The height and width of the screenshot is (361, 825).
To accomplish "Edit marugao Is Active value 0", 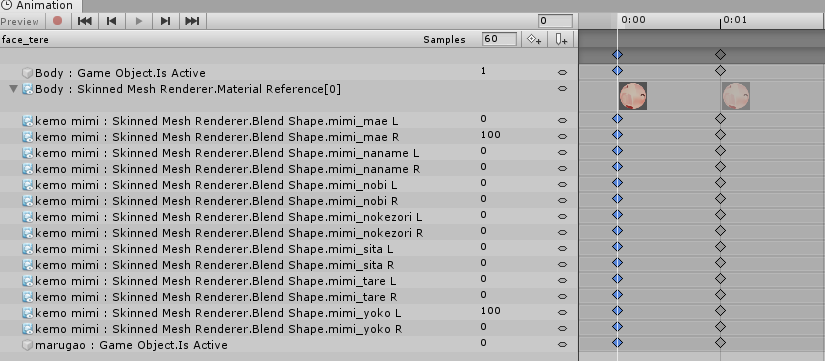I will point(484,343).
